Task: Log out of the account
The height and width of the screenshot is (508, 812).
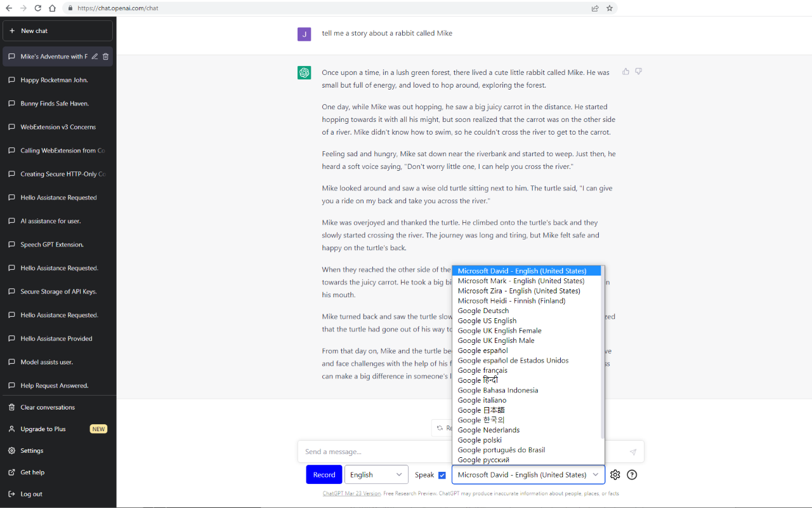Action: click(58, 494)
